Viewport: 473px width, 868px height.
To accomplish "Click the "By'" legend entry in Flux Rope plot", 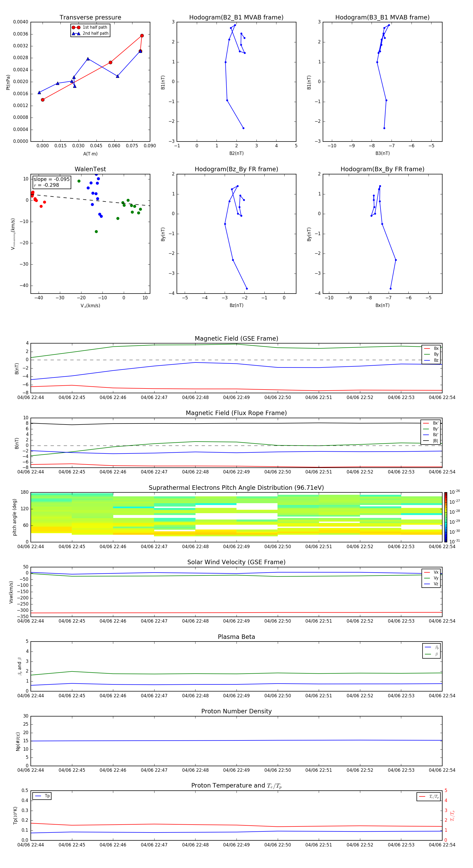I will pos(431,429).
